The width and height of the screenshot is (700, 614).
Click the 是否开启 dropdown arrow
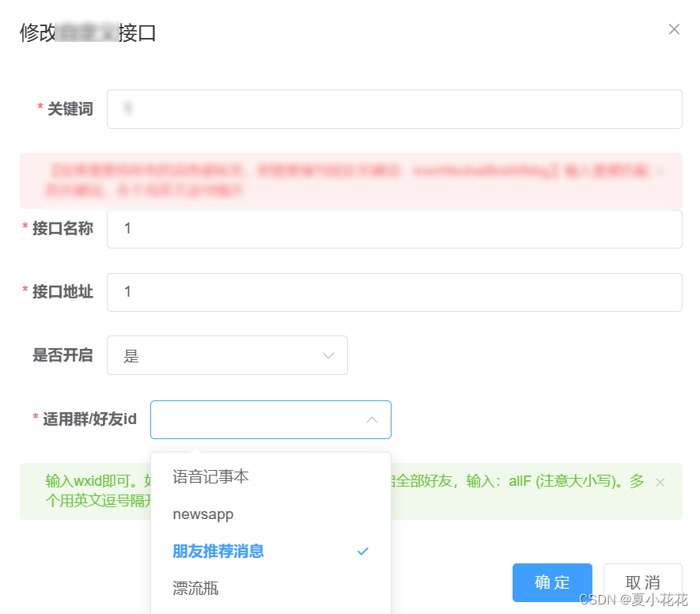(328, 356)
